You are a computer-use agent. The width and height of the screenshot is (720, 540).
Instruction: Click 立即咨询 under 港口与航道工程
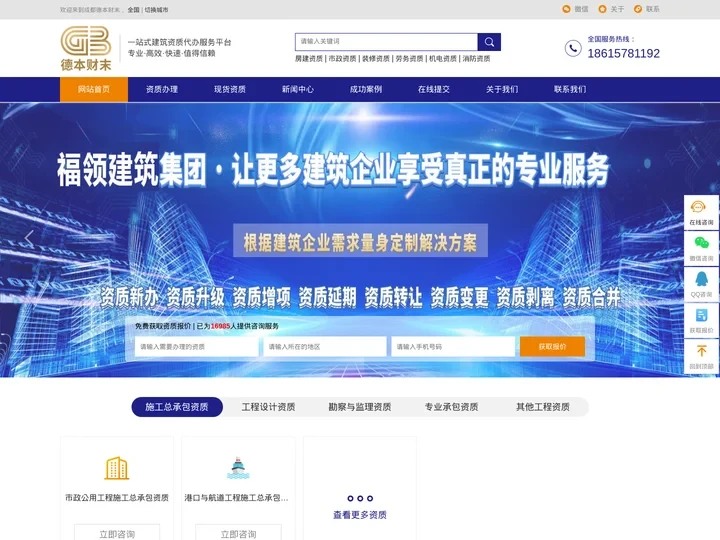pos(238,533)
